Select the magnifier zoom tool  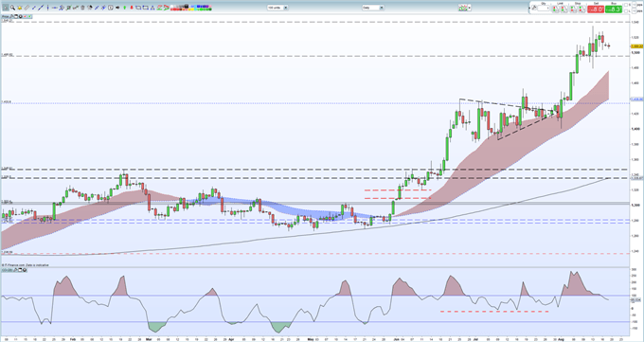(12, 8)
